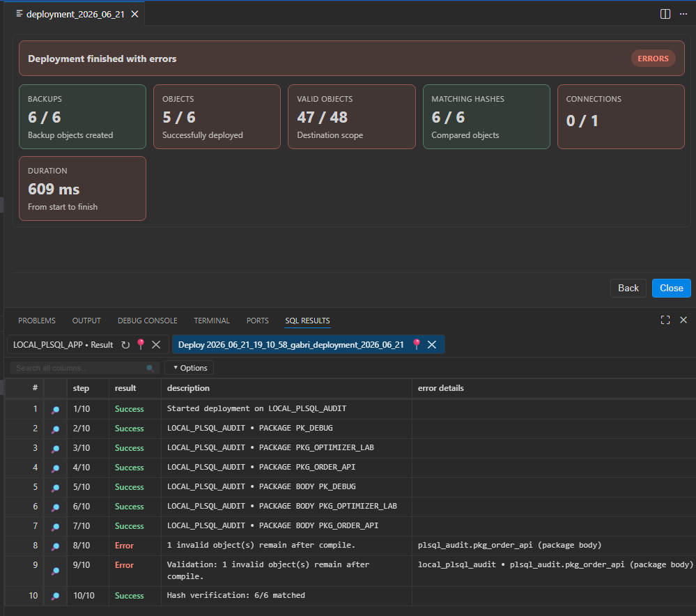Select the deployment_2026_06_21 editor tab
696x616 pixels.
(x=75, y=14)
